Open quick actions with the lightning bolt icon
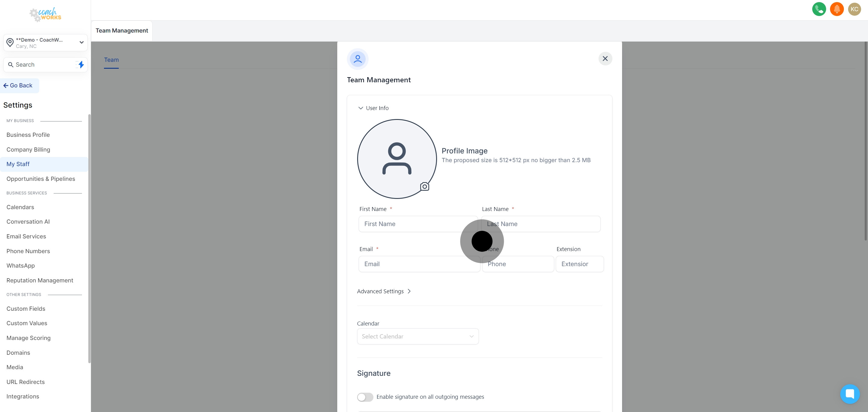 coord(80,64)
